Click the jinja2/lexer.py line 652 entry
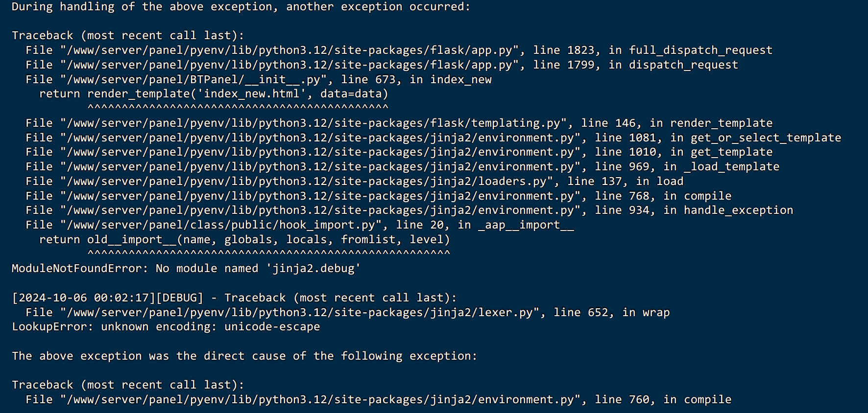Viewport: 868px width, 413px height. pos(348,313)
